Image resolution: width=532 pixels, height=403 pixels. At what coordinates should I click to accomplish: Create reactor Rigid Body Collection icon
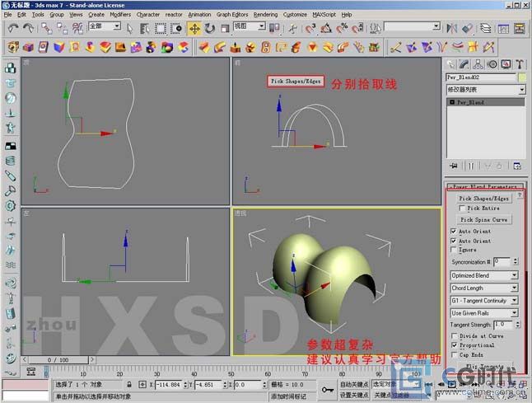pyautogui.click(x=11, y=68)
